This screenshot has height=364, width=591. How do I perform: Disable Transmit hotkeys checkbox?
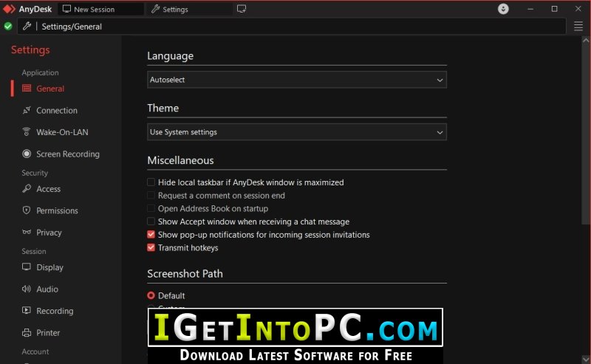(151, 247)
